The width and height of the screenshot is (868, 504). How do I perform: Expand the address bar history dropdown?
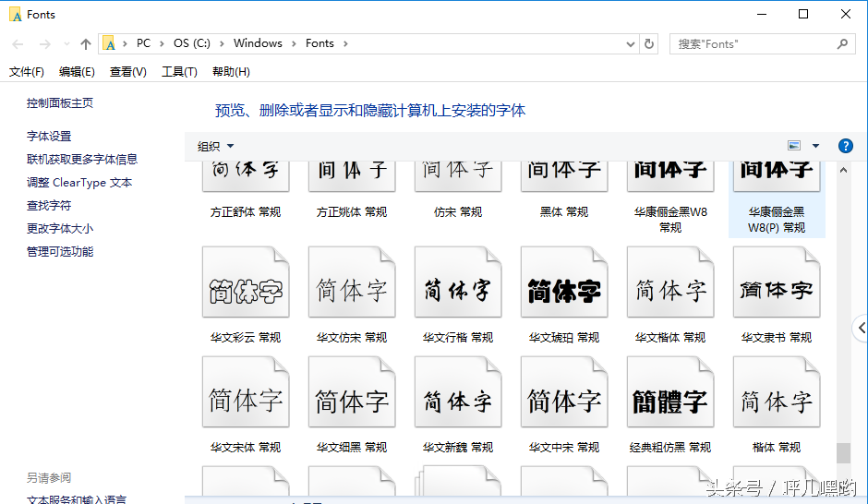[x=630, y=44]
